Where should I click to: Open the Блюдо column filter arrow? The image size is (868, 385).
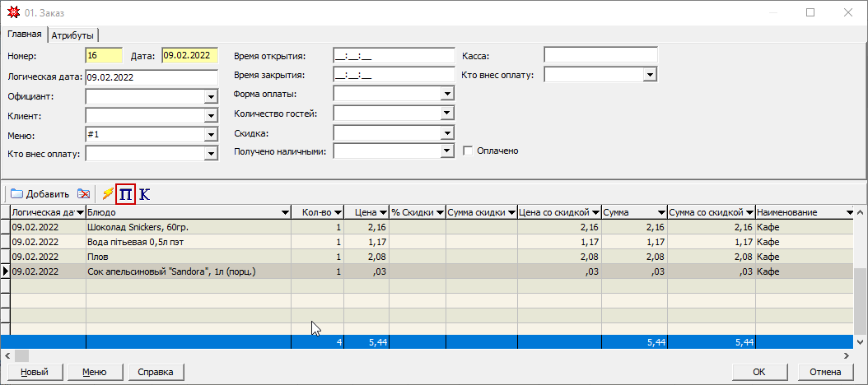coord(284,213)
